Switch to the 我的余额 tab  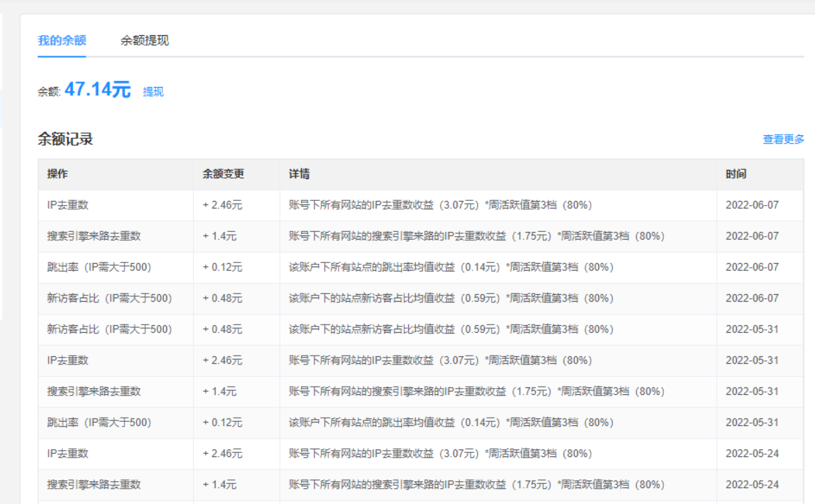click(61, 41)
